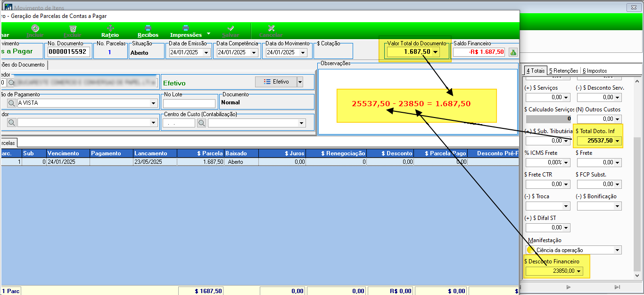This screenshot has height=295, width=644.
Task: Close the Movimento de Itens window
Action: click(633, 8)
